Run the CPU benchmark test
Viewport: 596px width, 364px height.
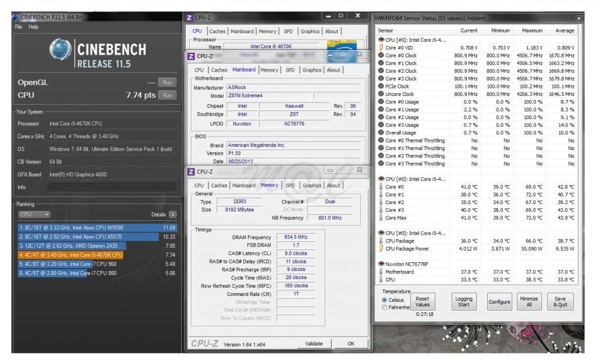(x=168, y=95)
